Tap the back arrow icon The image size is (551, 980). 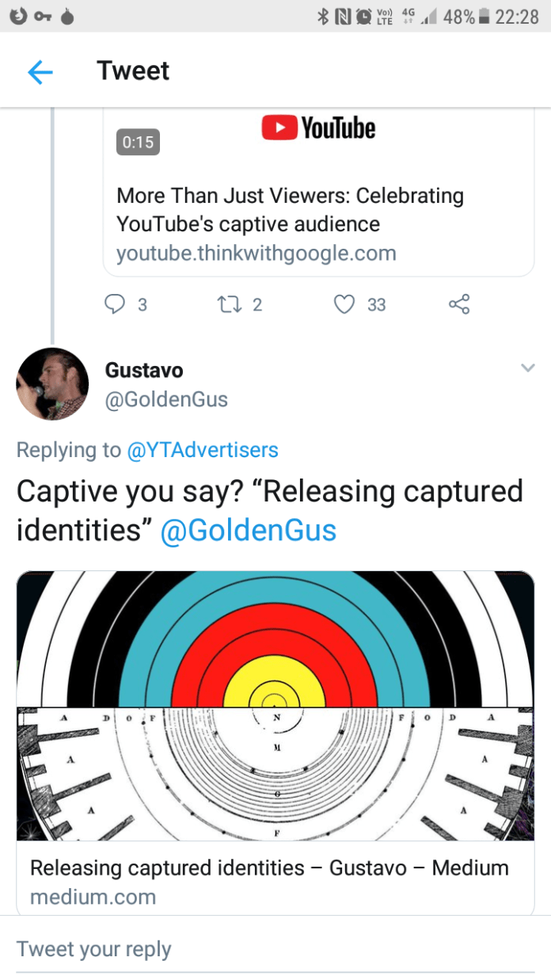(40, 72)
